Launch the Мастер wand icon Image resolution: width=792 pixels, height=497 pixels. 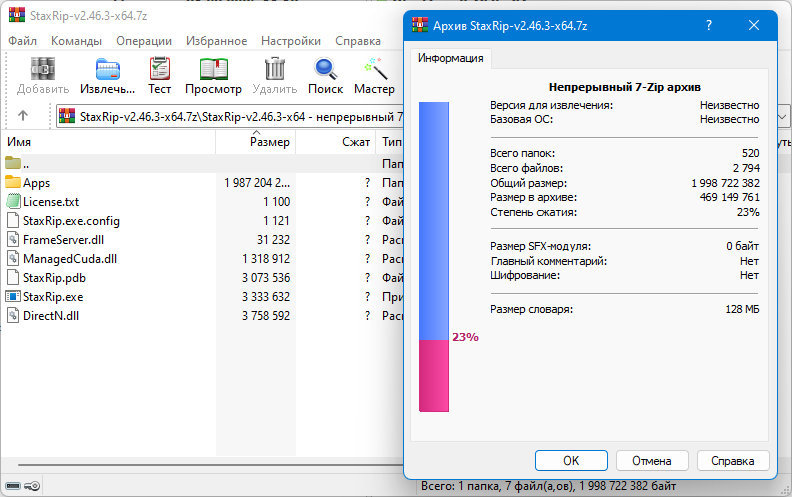point(375,69)
